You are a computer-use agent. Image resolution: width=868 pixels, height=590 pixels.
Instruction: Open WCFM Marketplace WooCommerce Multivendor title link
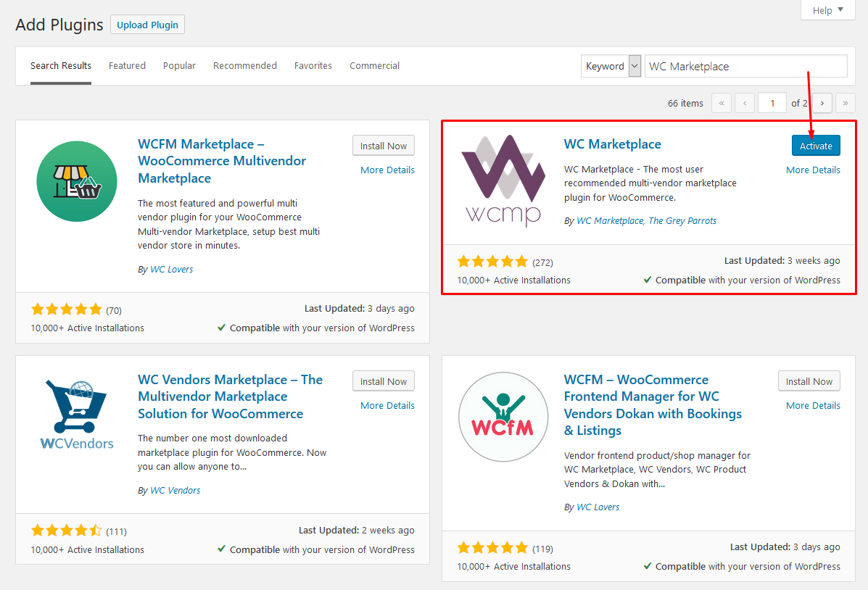click(221, 161)
